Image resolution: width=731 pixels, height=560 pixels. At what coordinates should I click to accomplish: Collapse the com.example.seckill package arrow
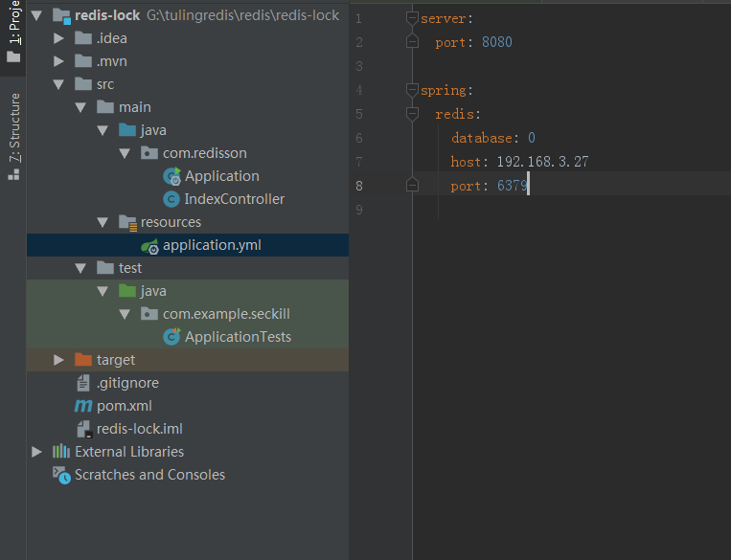(x=125, y=314)
